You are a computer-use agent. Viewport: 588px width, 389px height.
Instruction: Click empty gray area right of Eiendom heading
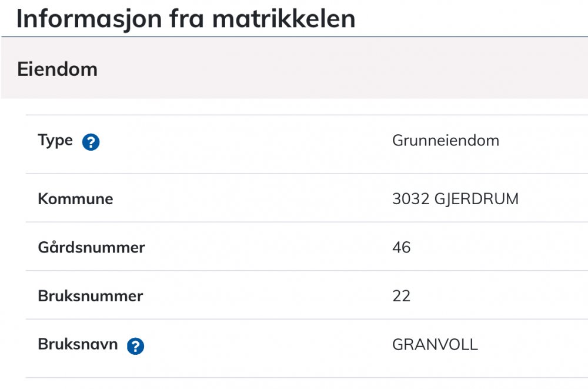(x=353, y=69)
